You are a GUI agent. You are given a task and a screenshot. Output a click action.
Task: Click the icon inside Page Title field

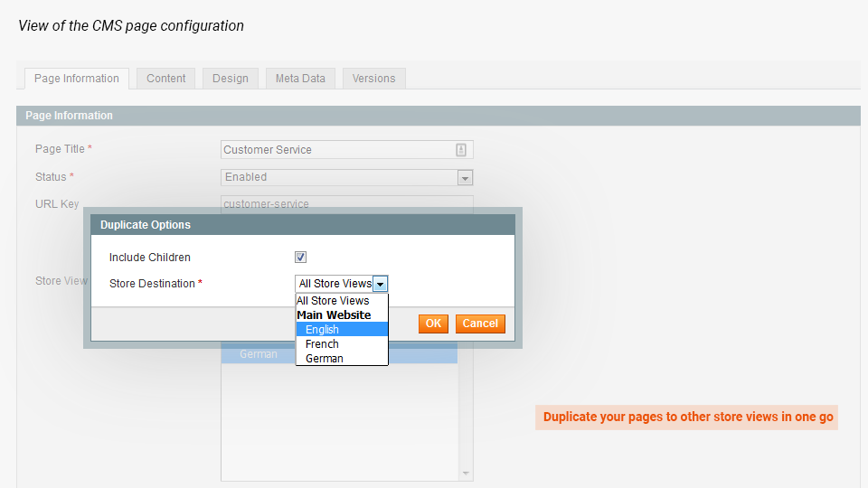pos(461,150)
